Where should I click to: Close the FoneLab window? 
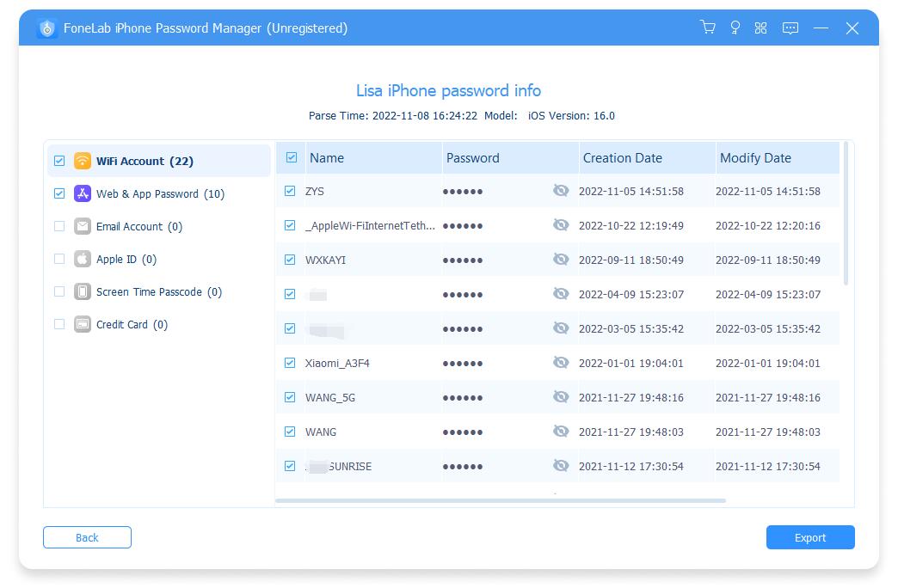852,28
